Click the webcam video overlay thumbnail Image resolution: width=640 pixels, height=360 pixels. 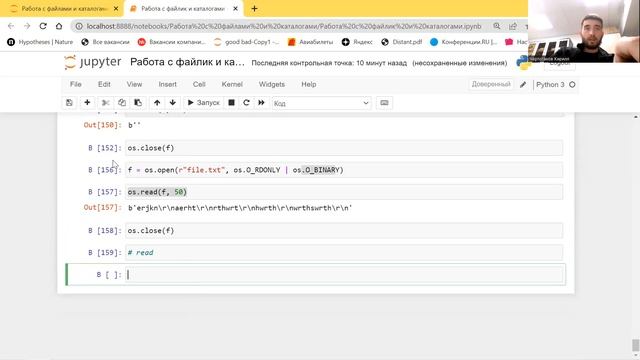point(584,31)
